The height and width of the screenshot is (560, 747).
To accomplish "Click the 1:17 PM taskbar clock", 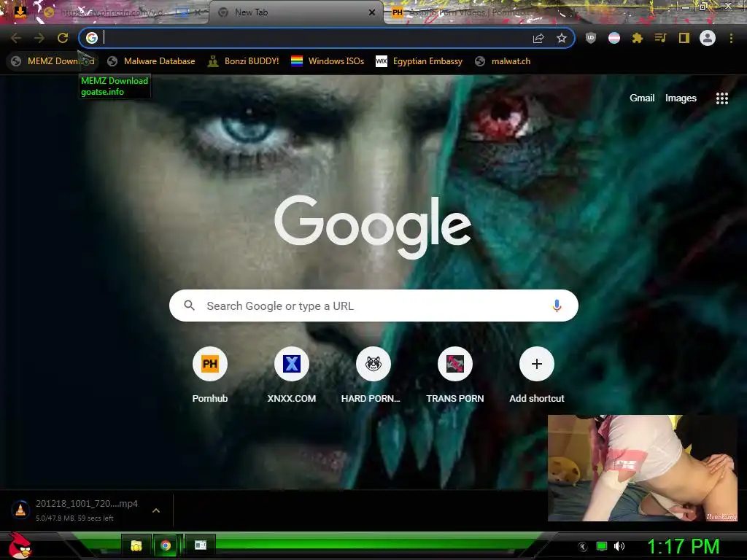I will (x=683, y=547).
